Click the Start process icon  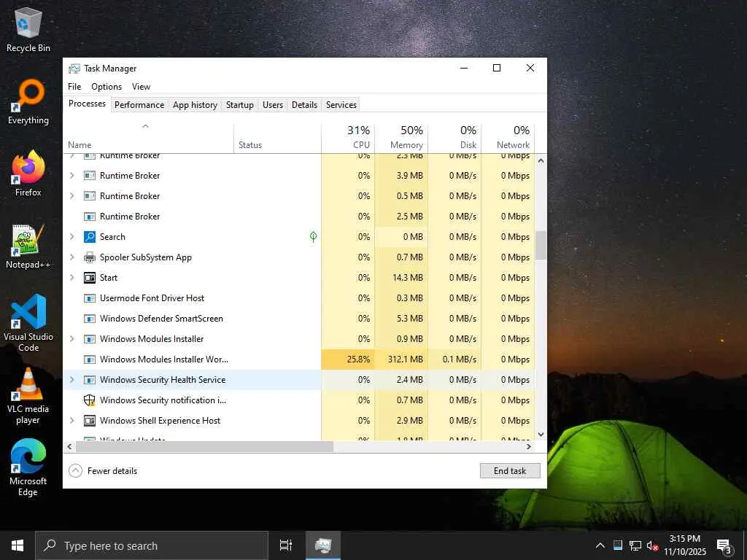[90, 278]
